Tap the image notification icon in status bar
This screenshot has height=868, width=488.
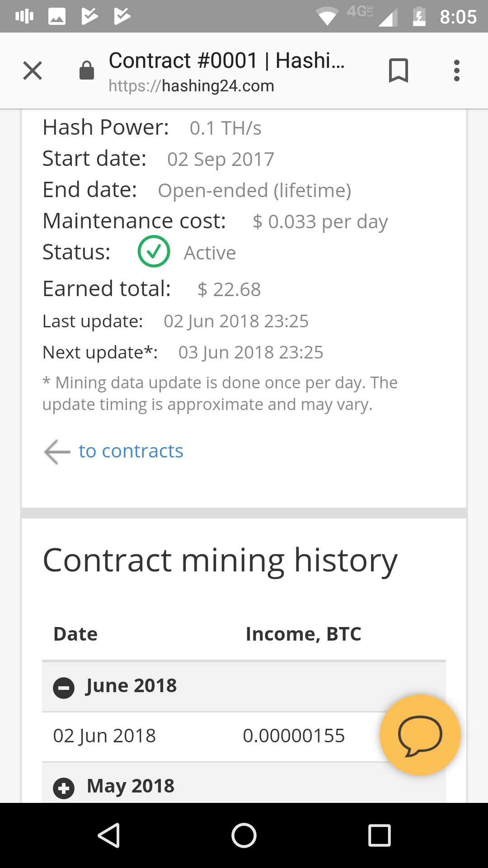(x=57, y=17)
